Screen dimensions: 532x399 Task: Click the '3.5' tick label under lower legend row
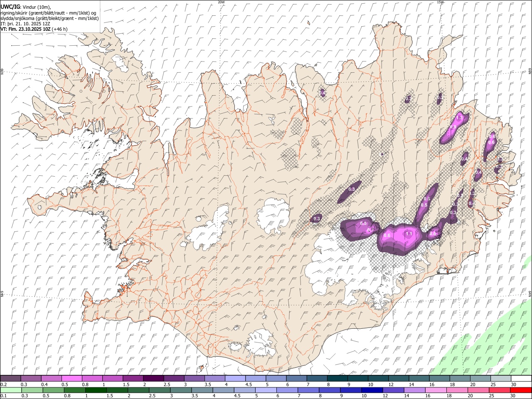pos(195,396)
